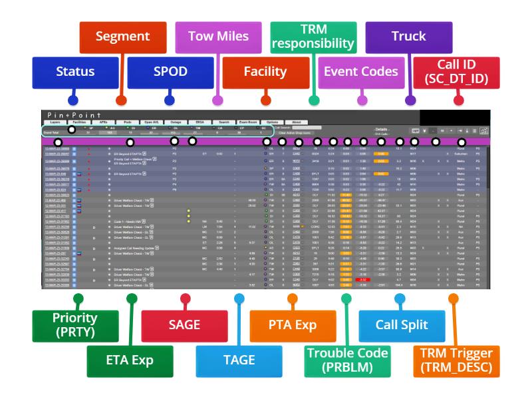Click the yellow SPOD dot in the call list

pyautogui.click(x=188, y=211)
